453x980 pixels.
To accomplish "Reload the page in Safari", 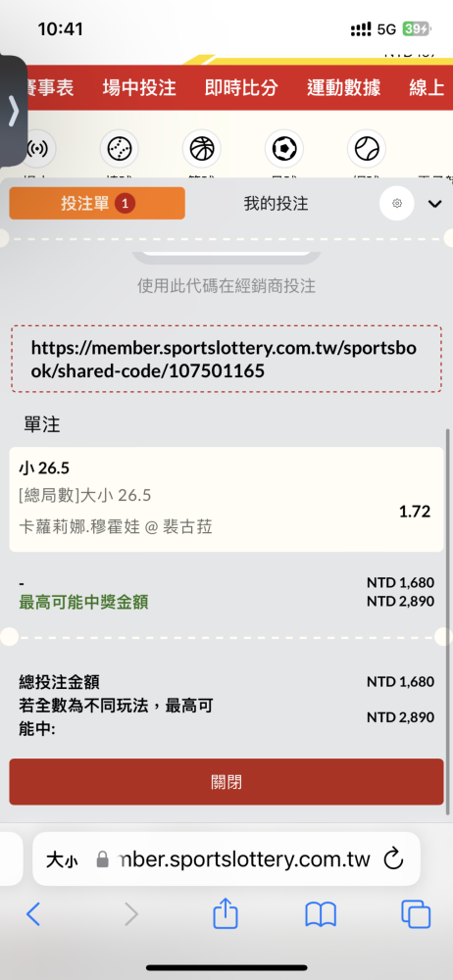I will coord(393,858).
